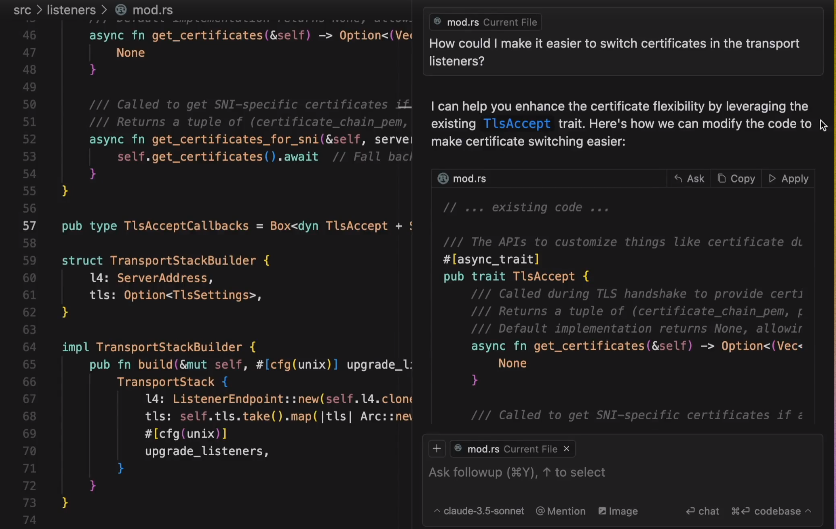Screen dimensions: 836x529
Task: Click the Rust icon in code block header
Action: pyautogui.click(x=443, y=179)
